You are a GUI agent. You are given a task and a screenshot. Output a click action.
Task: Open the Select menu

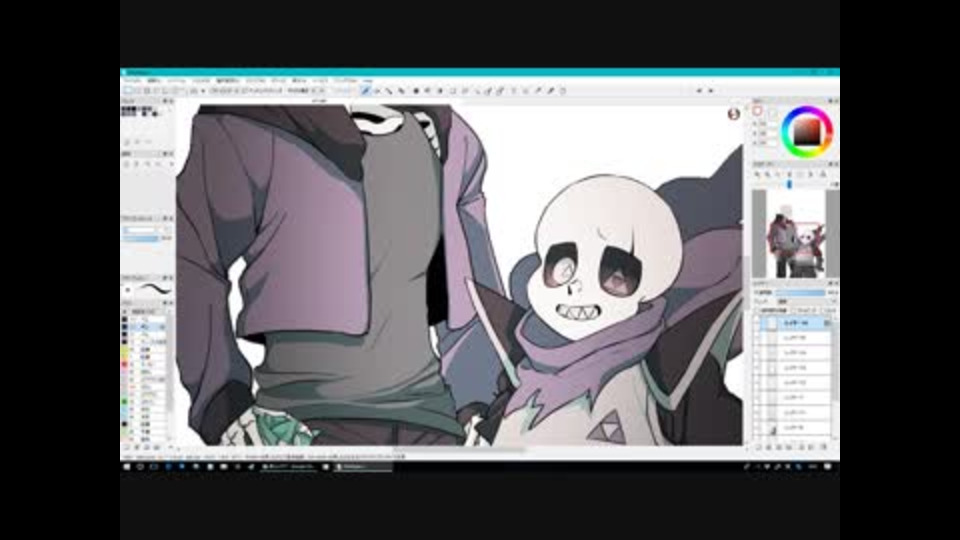[x=227, y=80]
